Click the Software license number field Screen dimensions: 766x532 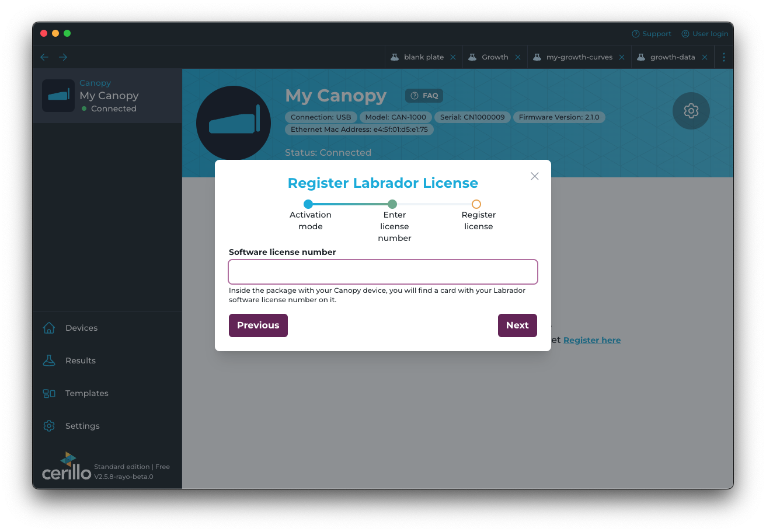pos(382,272)
